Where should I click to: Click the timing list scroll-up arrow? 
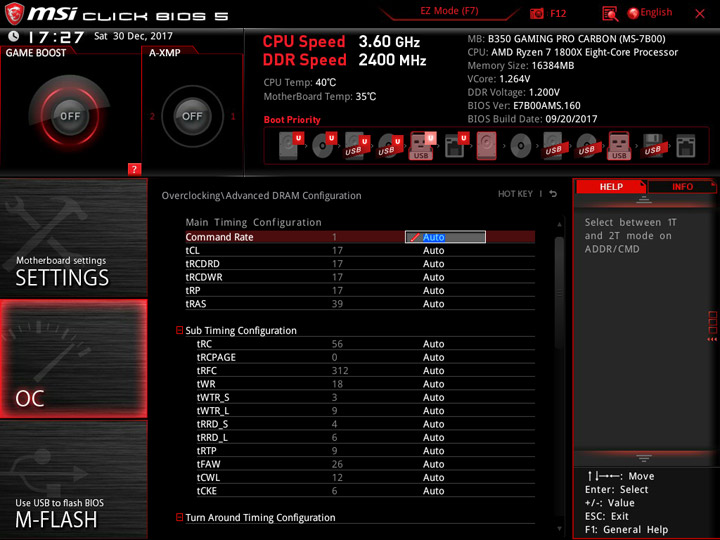point(559,225)
